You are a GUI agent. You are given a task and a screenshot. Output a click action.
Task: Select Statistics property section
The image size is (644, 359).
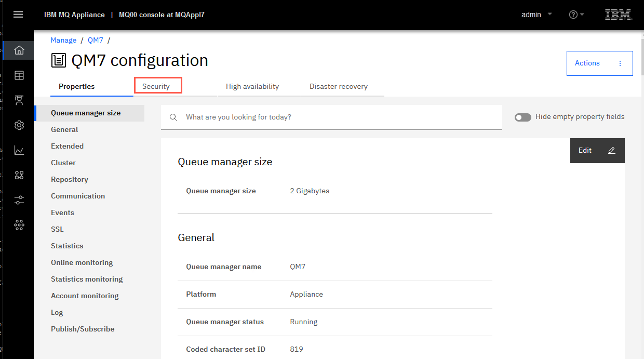click(x=67, y=246)
